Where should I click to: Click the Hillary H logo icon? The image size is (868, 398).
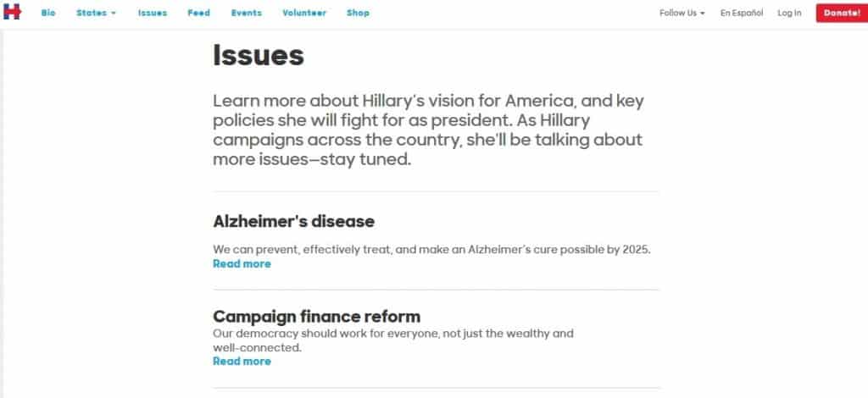(12, 12)
